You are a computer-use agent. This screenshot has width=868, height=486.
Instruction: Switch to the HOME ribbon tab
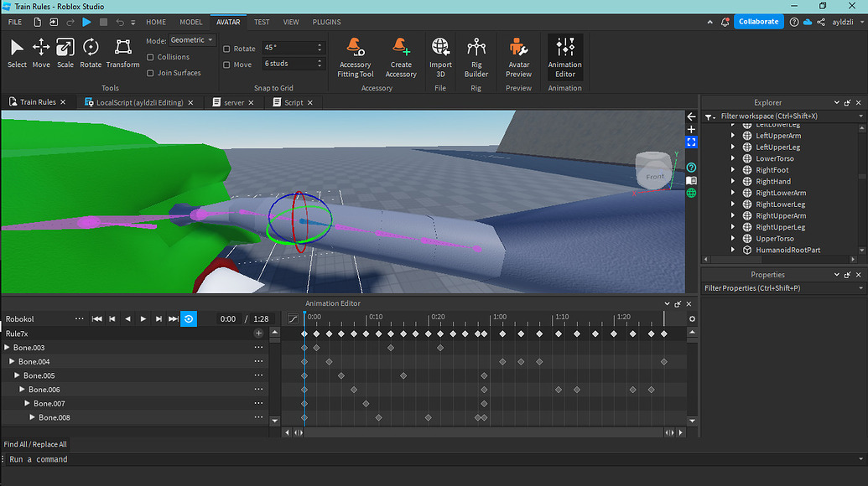(156, 22)
